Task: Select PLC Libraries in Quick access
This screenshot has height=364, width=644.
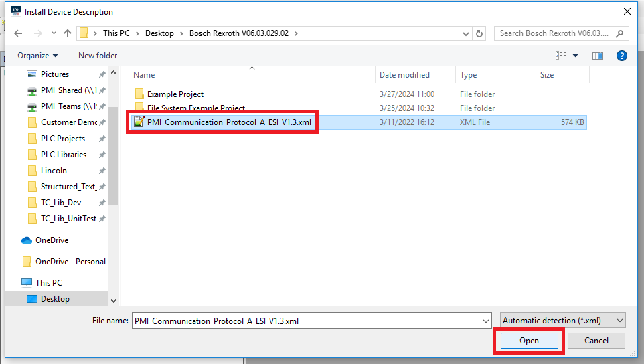Action: [x=63, y=155]
